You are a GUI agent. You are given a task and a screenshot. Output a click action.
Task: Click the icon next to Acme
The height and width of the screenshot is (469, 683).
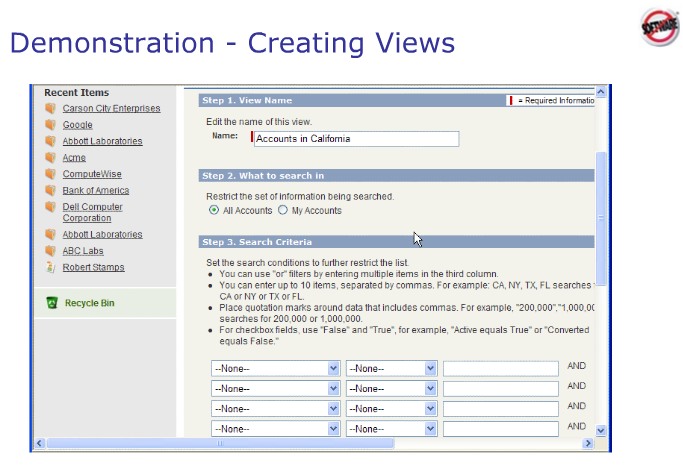[50, 158]
